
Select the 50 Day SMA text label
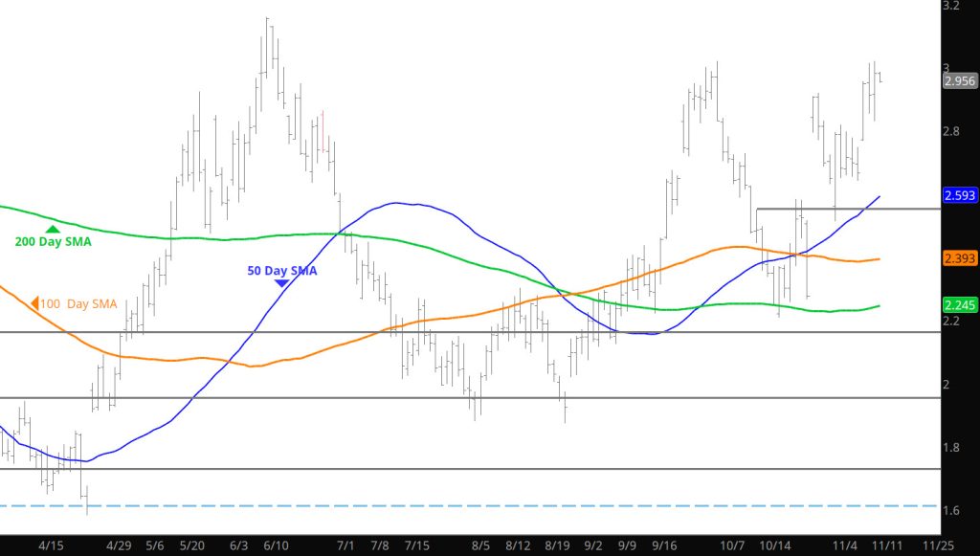pyautogui.click(x=281, y=271)
